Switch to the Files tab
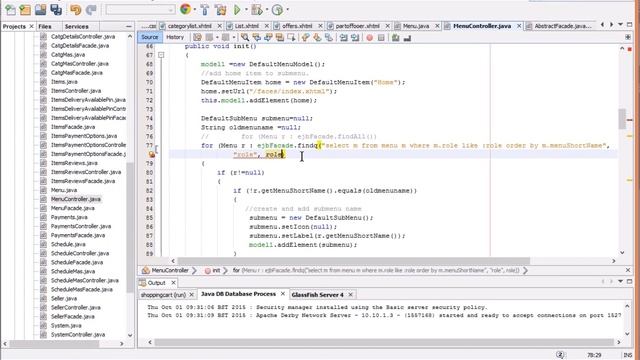640x360 pixels. [45, 26]
